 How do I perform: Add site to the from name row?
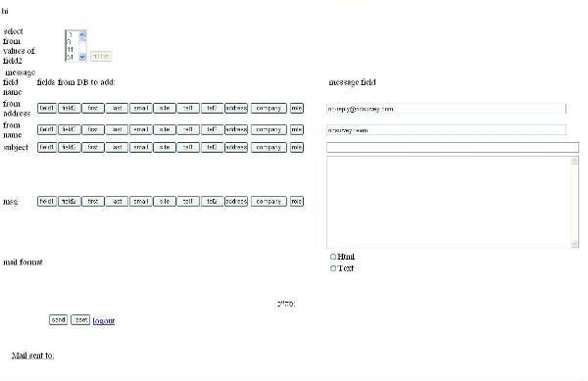pyautogui.click(x=165, y=129)
